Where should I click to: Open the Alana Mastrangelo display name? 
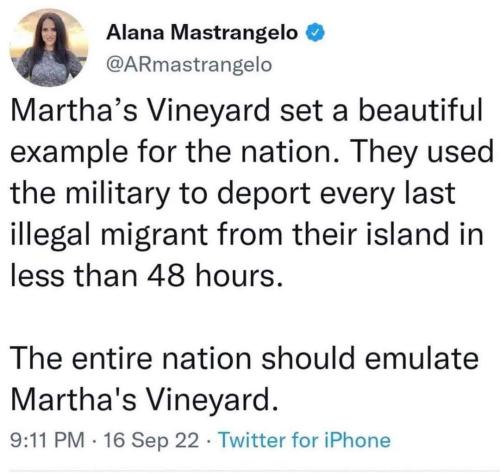tap(202, 33)
